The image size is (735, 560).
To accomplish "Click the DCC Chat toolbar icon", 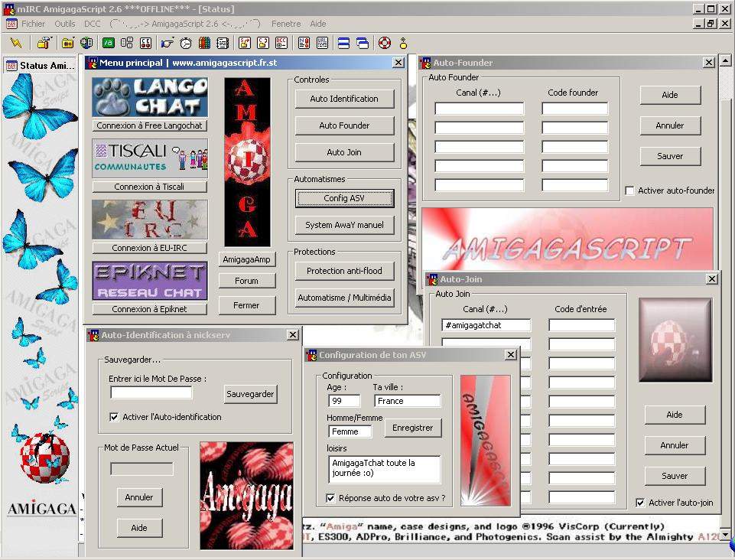I will [263, 44].
